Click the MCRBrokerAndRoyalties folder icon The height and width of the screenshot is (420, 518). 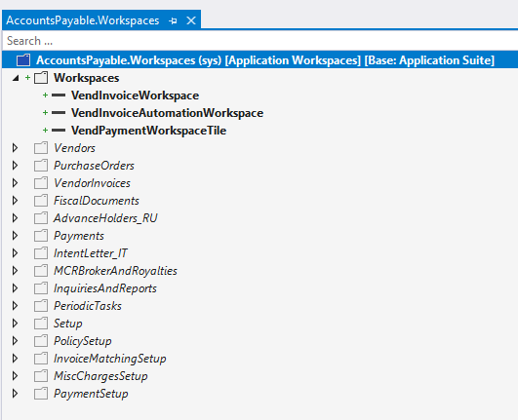pyautogui.click(x=41, y=271)
